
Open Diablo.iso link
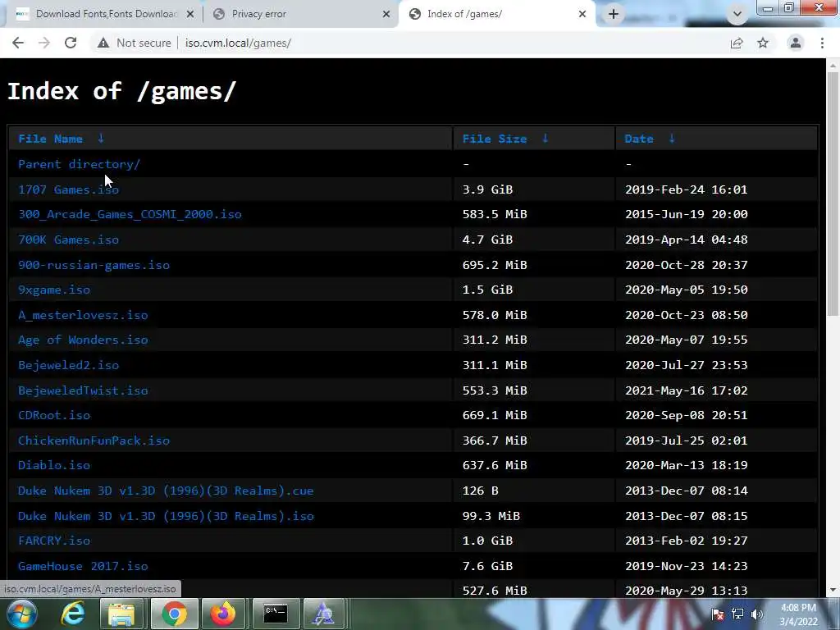[54, 465]
